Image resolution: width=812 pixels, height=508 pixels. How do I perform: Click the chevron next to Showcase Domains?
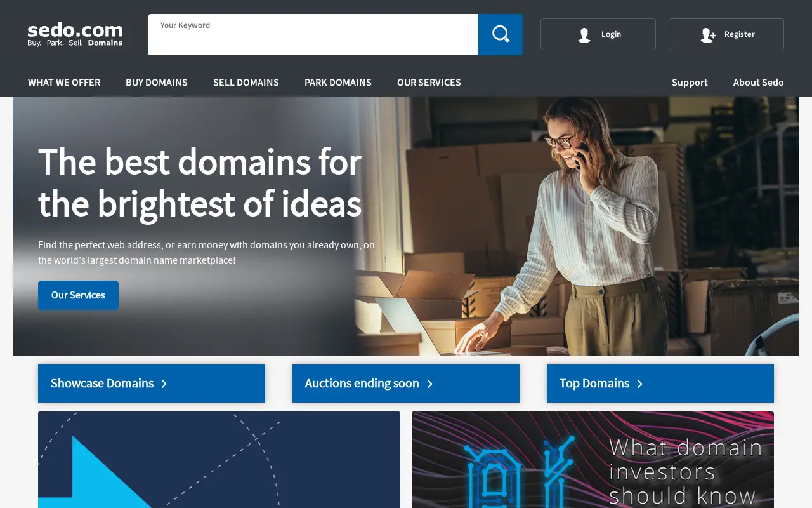(x=164, y=384)
